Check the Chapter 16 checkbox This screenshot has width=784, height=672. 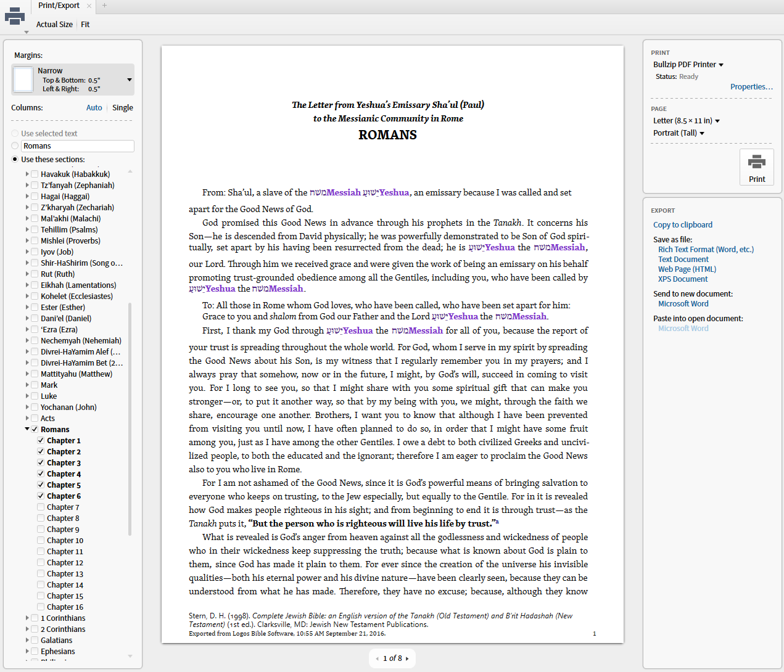[41, 607]
